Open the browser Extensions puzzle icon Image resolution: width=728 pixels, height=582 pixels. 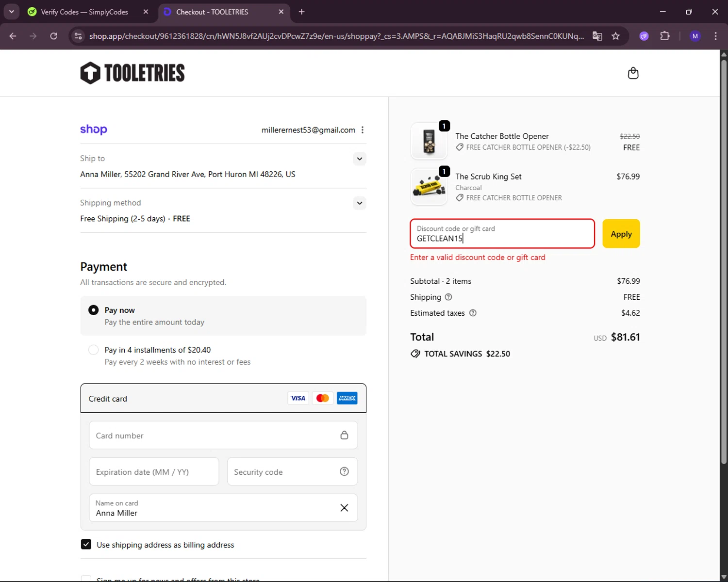pyautogui.click(x=665, y=36)
